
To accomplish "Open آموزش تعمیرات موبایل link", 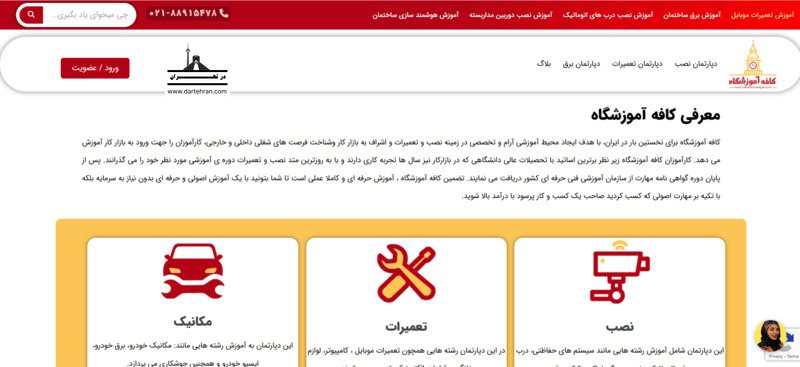I will tap(762, 15).
